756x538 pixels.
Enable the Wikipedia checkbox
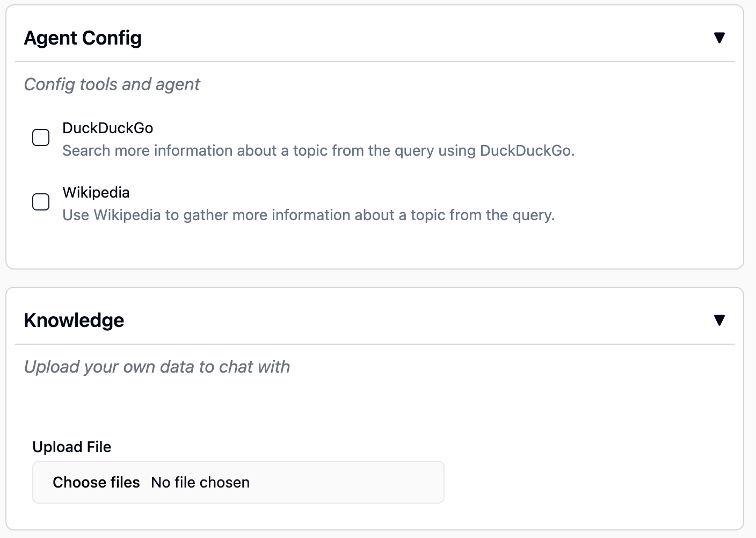tap(41, 202)
